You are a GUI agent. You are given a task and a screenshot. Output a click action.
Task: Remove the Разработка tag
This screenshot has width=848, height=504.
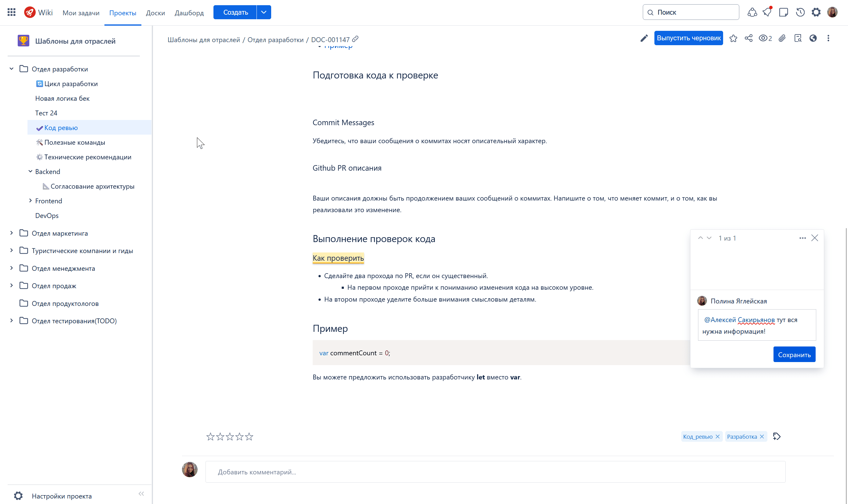coord(762,437)
